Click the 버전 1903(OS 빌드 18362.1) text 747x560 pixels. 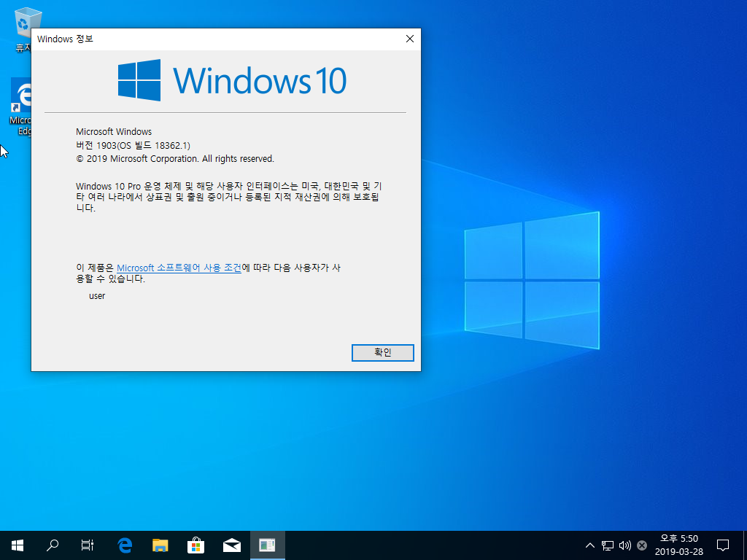pos(133,145)
